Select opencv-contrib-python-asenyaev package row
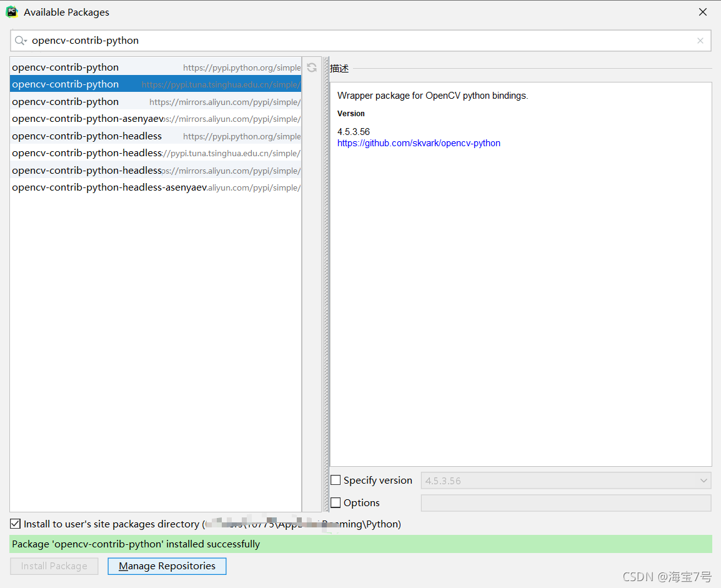The width and height of the screenshot is (721, 588). coord(156,119)
